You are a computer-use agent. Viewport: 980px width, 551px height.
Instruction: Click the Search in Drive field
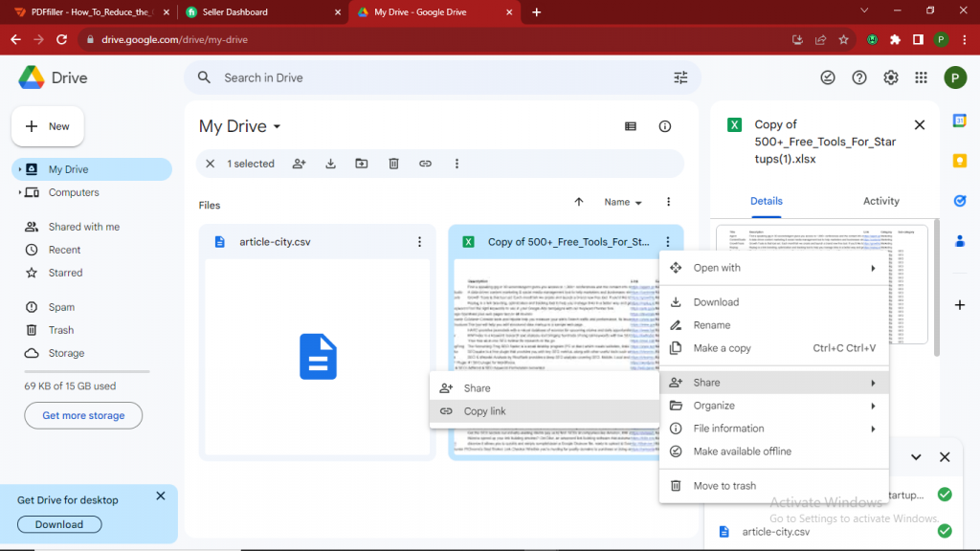pyautogui.click(x=383, y=77)
